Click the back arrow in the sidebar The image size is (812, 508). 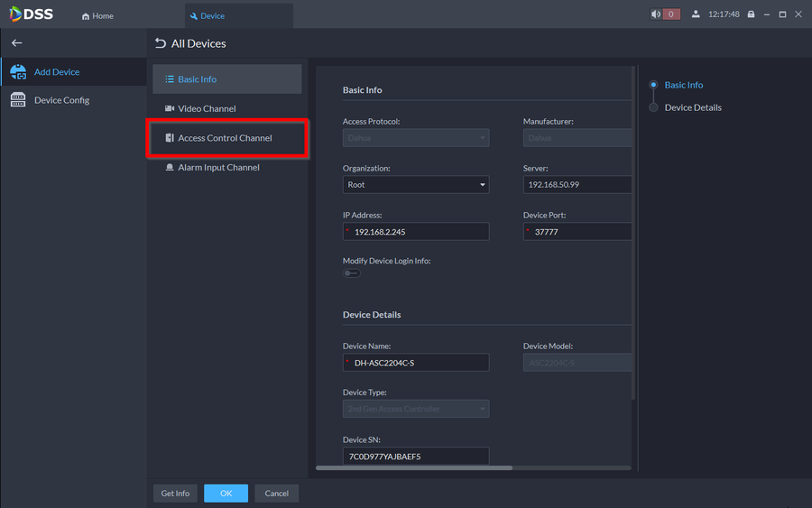(x=16, y=43)
